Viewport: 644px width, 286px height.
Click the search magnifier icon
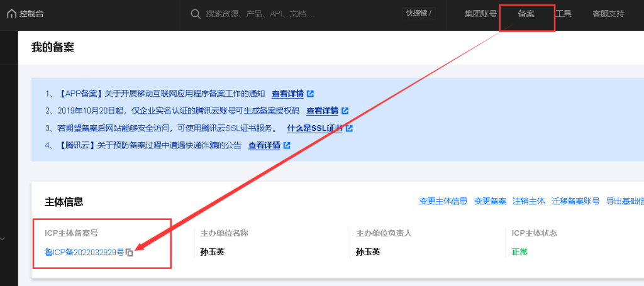pyautogui.click(x=196, y=14)
